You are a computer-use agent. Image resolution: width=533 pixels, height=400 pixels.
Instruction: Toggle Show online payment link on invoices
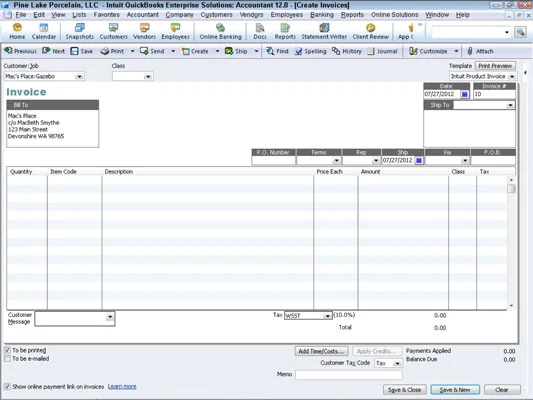(x=7, y=386)
